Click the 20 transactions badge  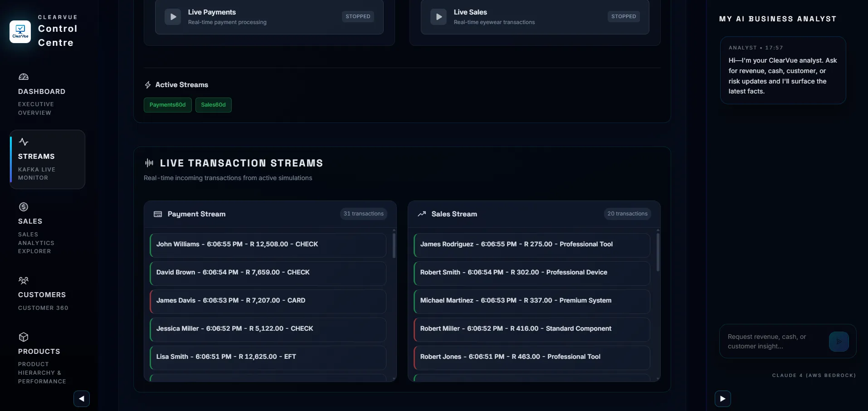(x=628, y=214)
